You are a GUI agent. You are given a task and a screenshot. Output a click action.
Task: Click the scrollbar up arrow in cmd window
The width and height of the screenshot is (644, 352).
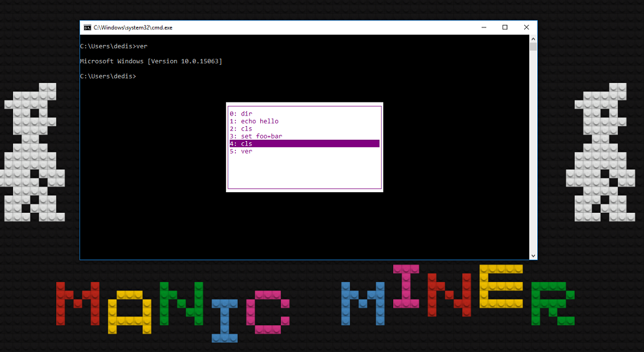tap(533, 39)
